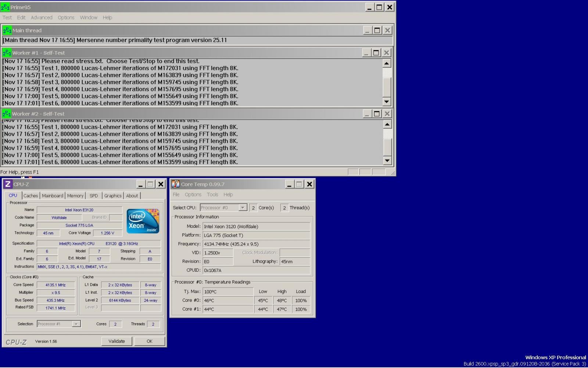Click the Worker #1 scroll up arrow
Image resolution: width=588 pixels, height=368 pixels.
[x=386, y=63]
